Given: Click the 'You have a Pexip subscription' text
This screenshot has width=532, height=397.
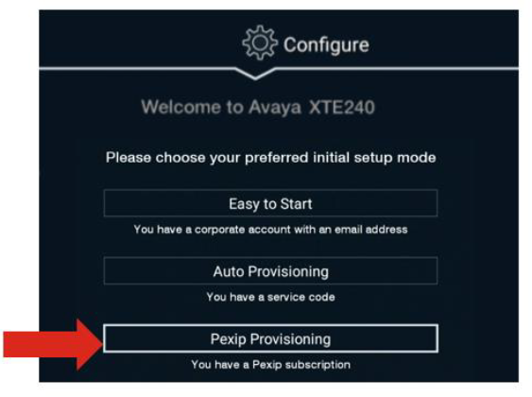Looking at the screenshot, I should coord(270,365).
